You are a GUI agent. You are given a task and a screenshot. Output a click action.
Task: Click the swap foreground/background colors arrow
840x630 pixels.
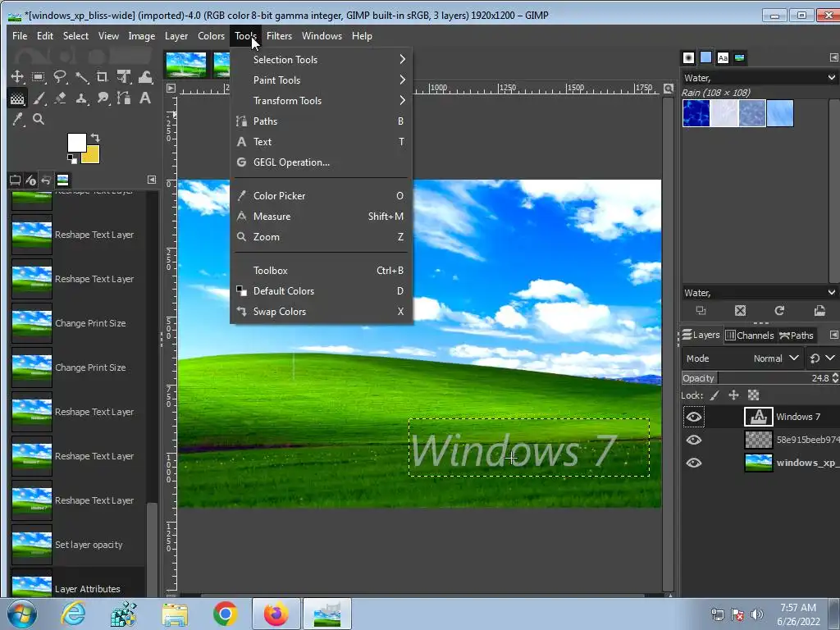coord(95,138)
